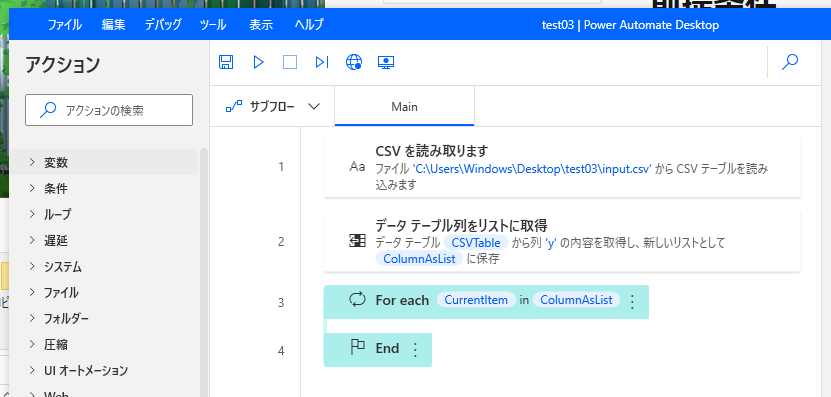The image size is (831, 397).
Task: Run next action with the step icon
Action: pyautogui.click(x=322, y=62)
